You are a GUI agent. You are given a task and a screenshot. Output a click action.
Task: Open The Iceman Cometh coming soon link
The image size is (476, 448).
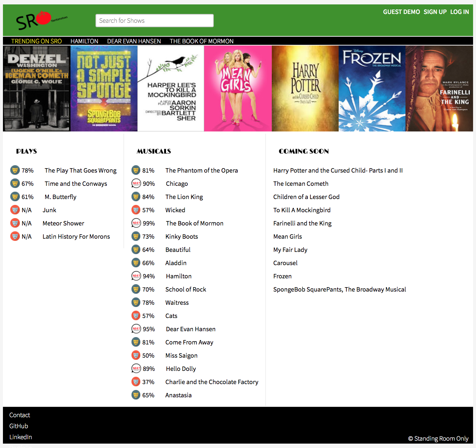(301, 184)
